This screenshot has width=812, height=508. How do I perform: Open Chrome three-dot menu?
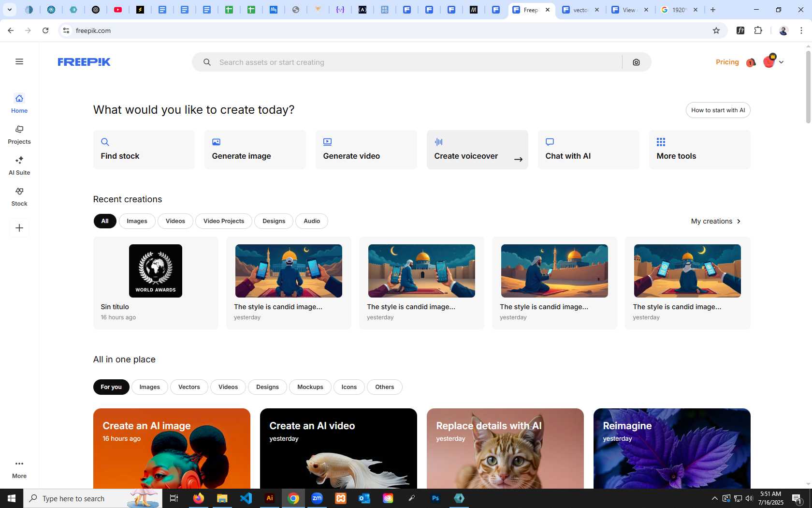pyautogui.click(x=801, y=30)
